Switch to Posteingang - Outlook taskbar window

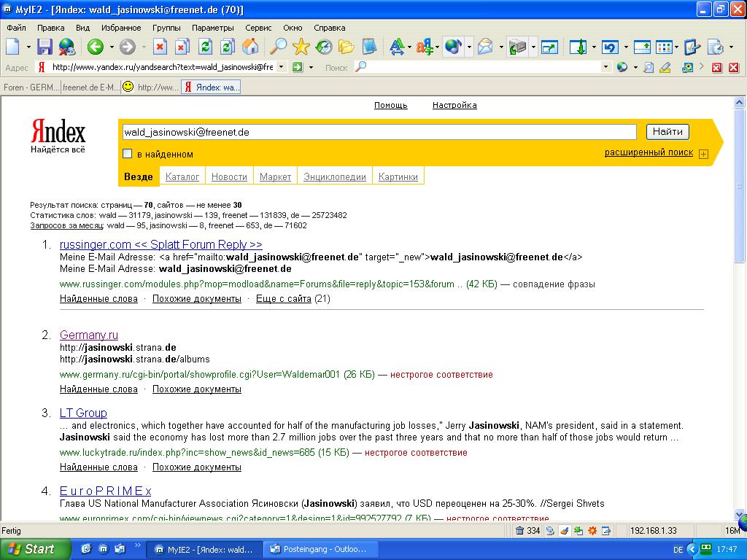point(320,550)
